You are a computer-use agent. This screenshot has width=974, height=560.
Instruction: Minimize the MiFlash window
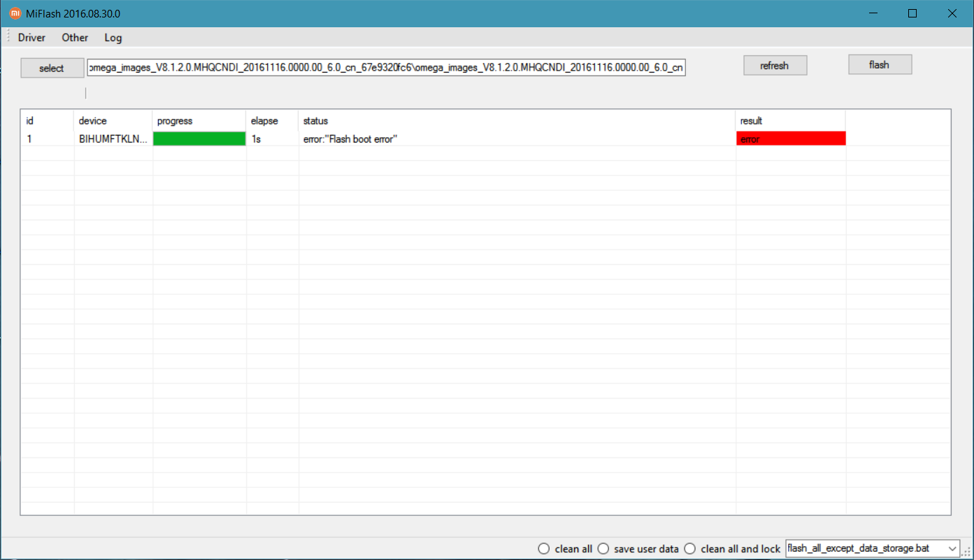(873, 13)
